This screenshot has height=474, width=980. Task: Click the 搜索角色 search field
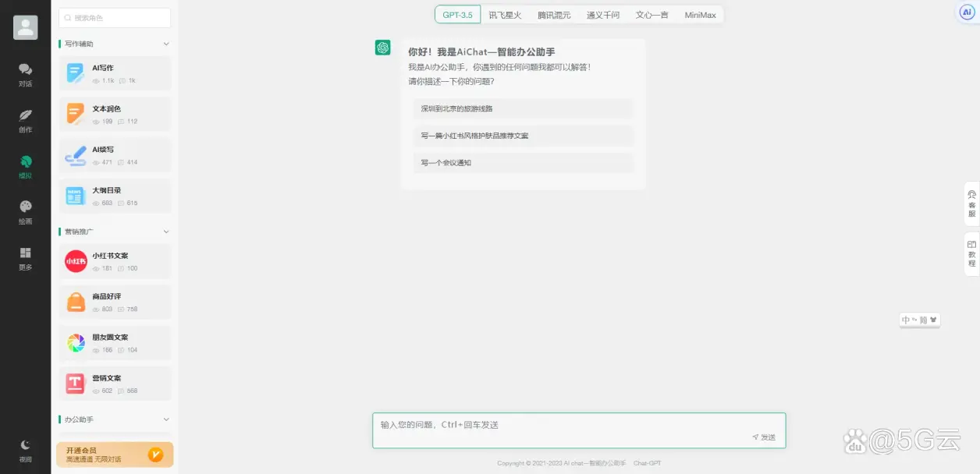click(115, 18)
